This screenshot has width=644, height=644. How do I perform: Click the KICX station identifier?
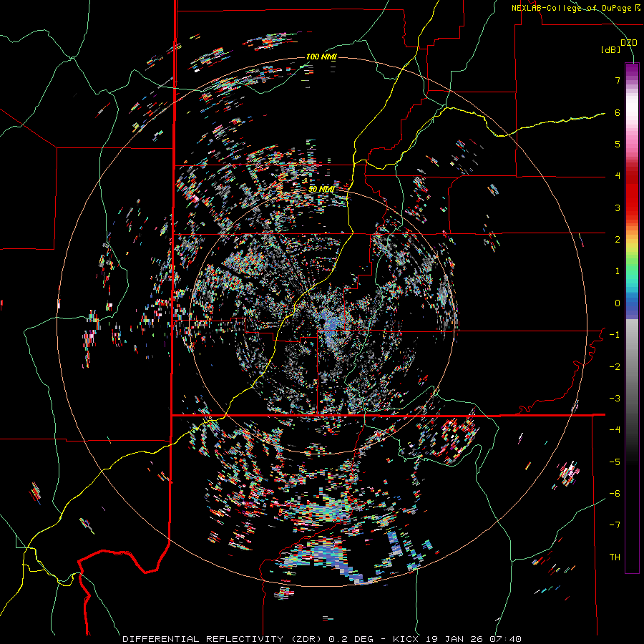pyautogui.click(x=406, y=639)
